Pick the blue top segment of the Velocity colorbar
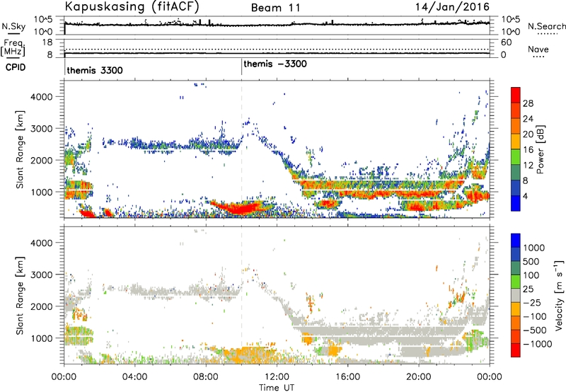The width and height of the screenshot is (566, 392). tap(516, 241)
